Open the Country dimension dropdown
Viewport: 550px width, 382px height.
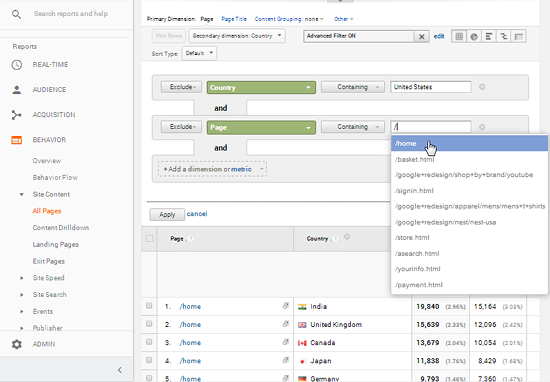[261, 88]
